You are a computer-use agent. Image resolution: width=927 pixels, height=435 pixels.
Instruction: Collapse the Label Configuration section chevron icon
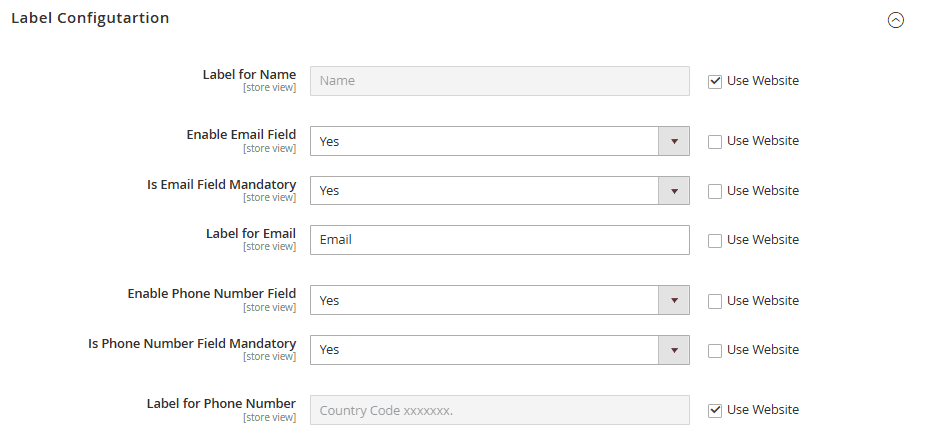pyautogui.click(x=896, y=19)
